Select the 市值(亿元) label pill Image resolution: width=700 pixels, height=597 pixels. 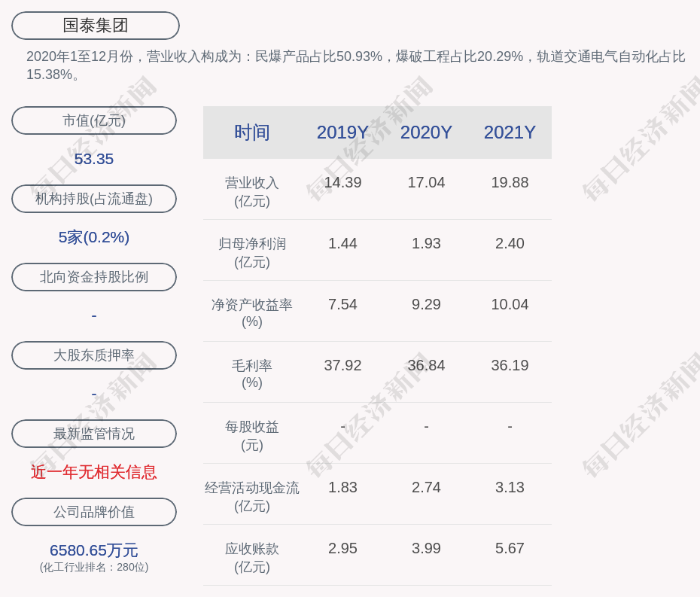[94, 120]
